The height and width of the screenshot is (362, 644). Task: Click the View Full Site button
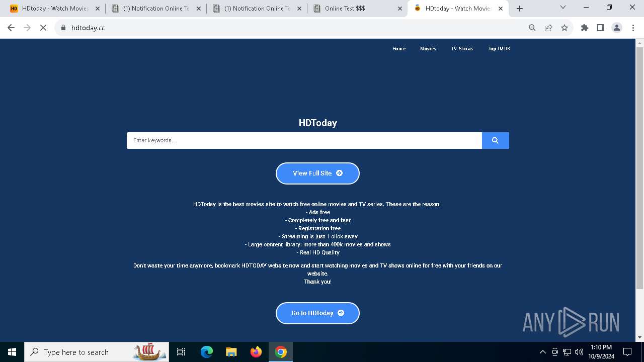coord(317,173)
